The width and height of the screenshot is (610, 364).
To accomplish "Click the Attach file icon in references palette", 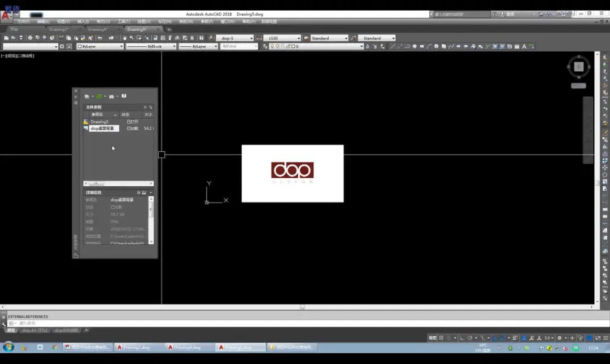I will 87,96.
